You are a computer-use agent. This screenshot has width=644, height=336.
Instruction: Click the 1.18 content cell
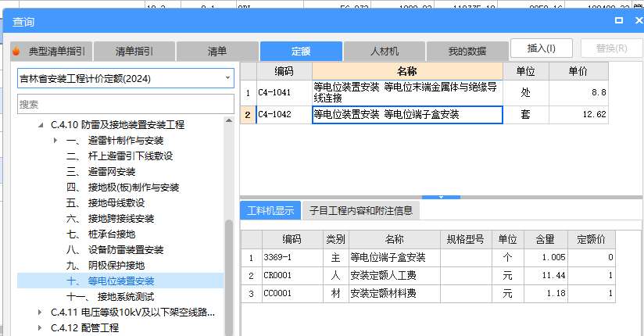coord(546,294)
